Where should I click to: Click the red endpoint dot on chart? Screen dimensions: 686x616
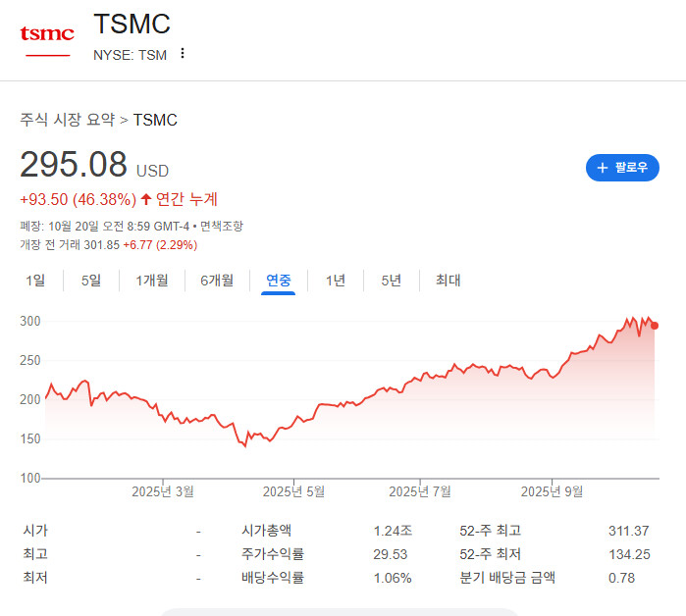point(655,326)
